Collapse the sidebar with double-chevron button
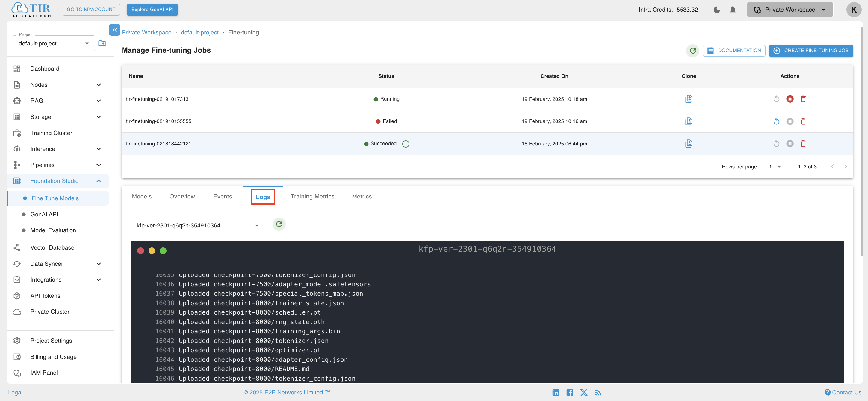 click(x=114, y=30)
